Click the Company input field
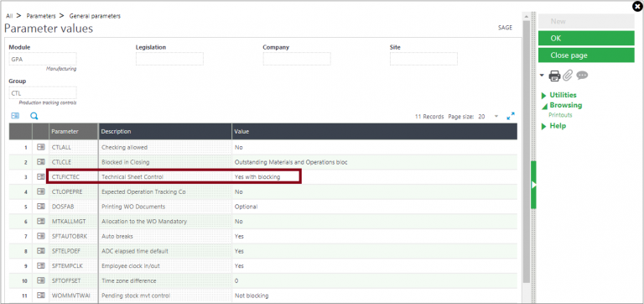The image size is (644, 304). click(297, 59)
